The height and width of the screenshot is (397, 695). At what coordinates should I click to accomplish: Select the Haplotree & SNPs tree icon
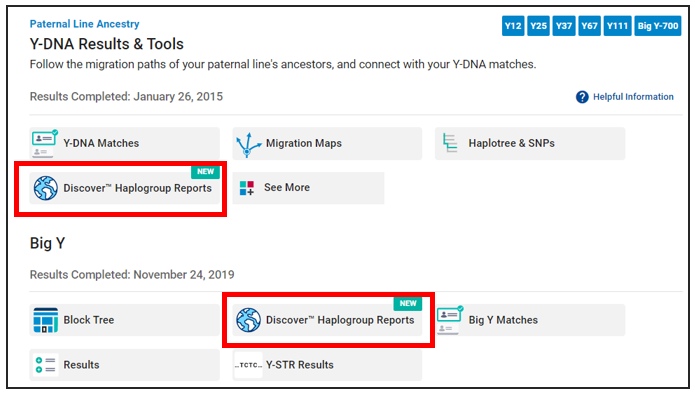(x=450, y=143)
